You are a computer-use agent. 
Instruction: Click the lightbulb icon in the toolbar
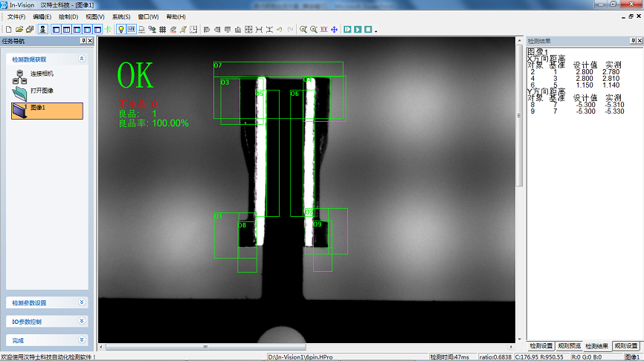[x=120, y=30]
